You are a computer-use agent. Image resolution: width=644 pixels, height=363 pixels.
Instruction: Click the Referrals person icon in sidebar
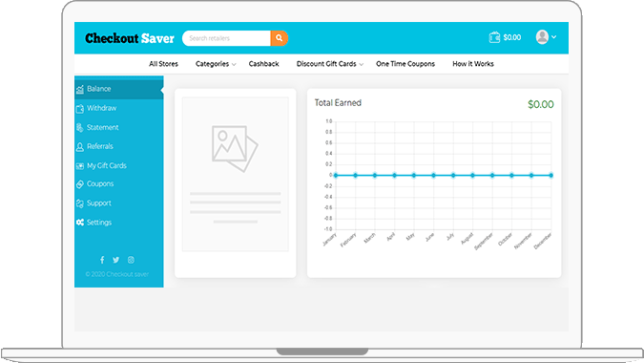(x=80, y=147)
